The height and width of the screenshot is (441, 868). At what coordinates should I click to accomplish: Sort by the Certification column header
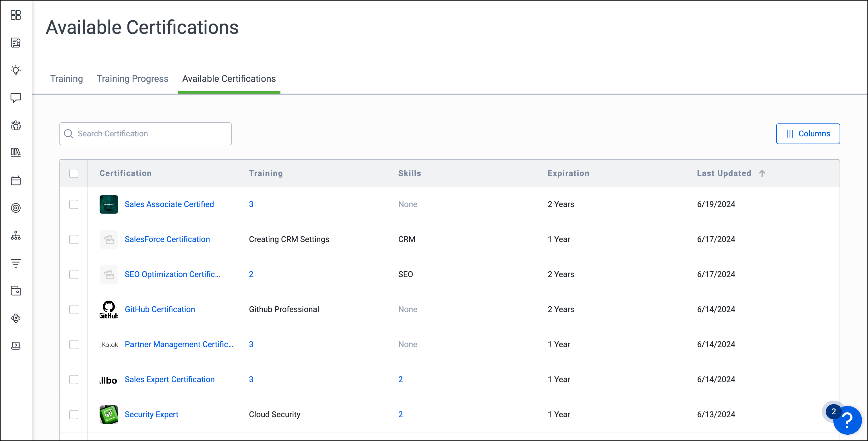pos(125,173)
